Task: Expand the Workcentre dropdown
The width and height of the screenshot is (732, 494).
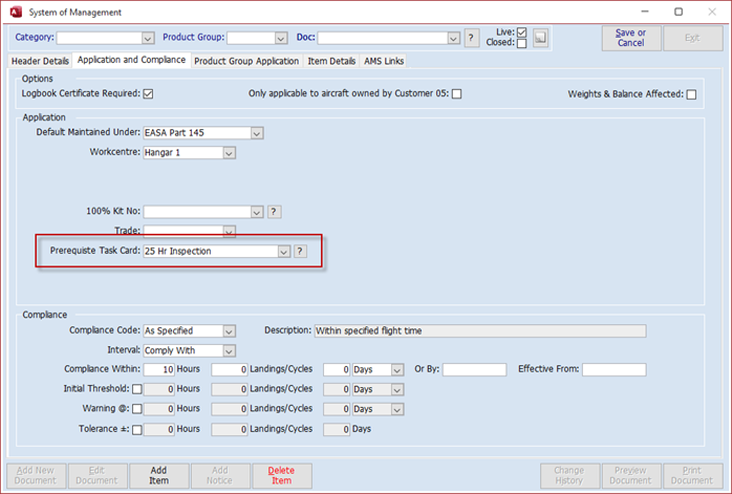Action: [x=229, y=153]
